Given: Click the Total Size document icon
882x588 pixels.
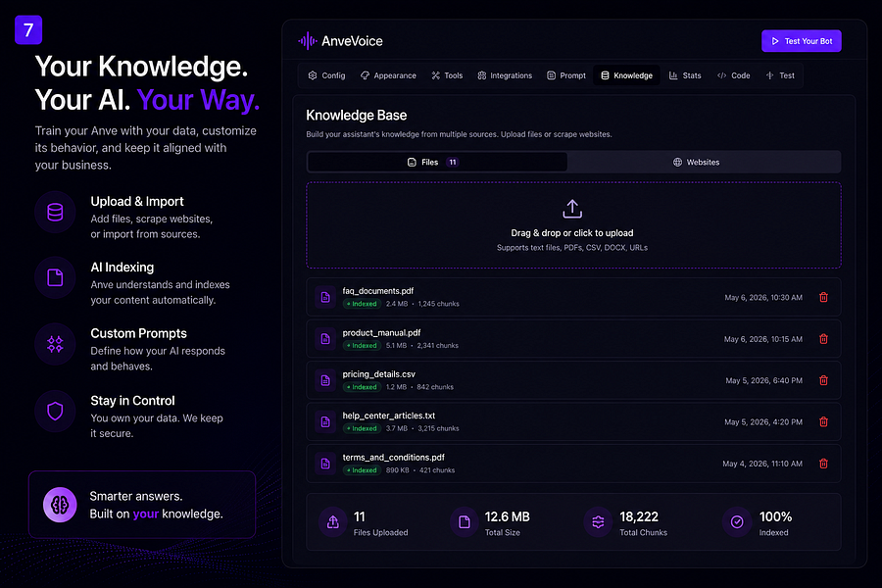Looking at the screenshot, I should tap(465, 522).
